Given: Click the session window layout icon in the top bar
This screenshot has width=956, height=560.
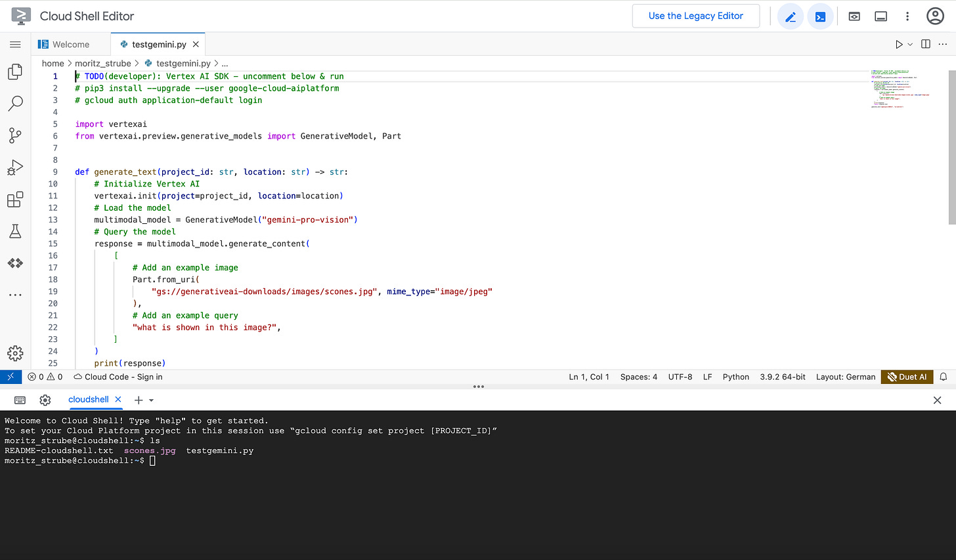Looking at the screenshot, I should click(881, 16).
